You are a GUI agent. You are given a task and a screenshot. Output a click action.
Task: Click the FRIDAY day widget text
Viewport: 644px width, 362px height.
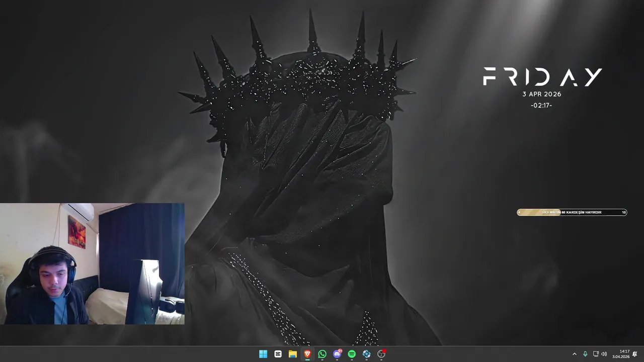[x=542, y=77]
